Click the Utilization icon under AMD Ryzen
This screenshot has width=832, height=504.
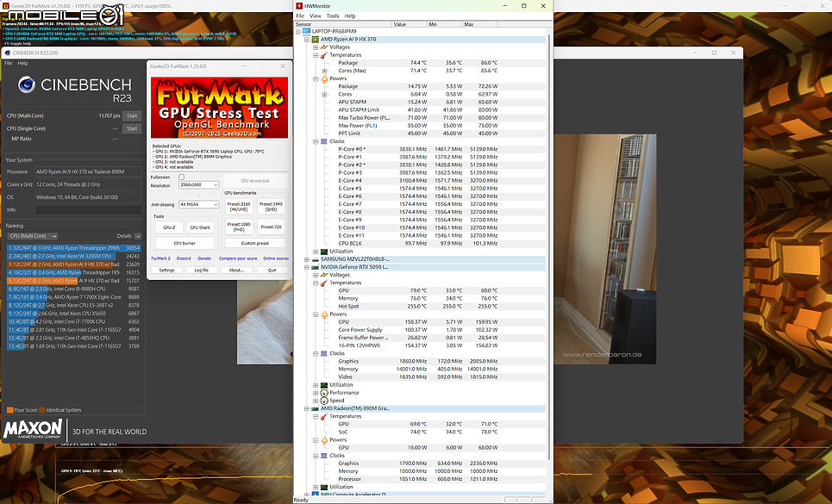tap(323, 252)
